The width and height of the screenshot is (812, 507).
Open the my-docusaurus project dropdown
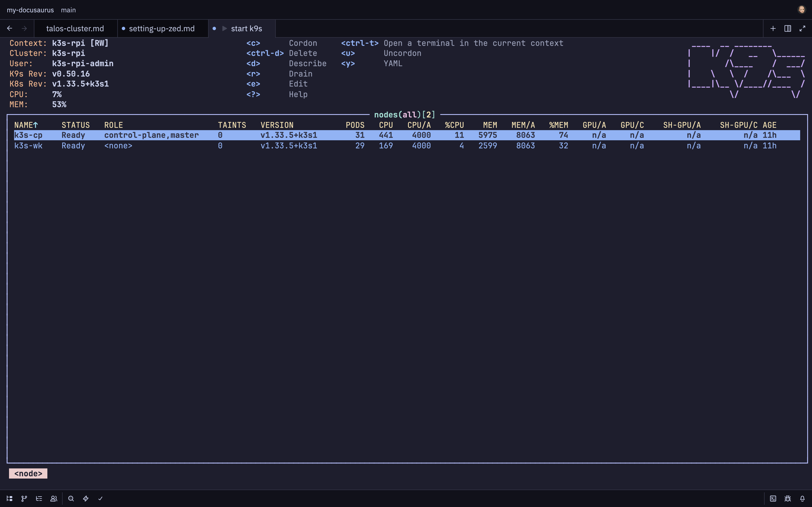(x=30, y=10)
